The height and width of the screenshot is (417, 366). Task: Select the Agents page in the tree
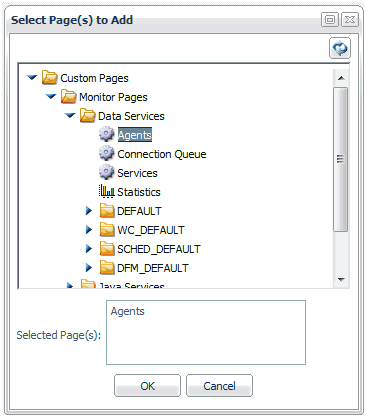135,135
